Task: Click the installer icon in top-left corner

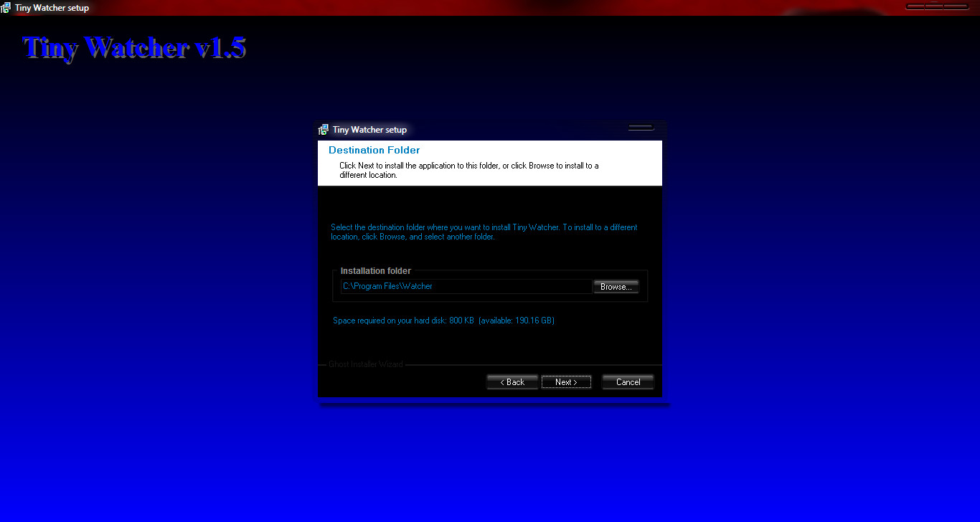Action: coord(6,8)
